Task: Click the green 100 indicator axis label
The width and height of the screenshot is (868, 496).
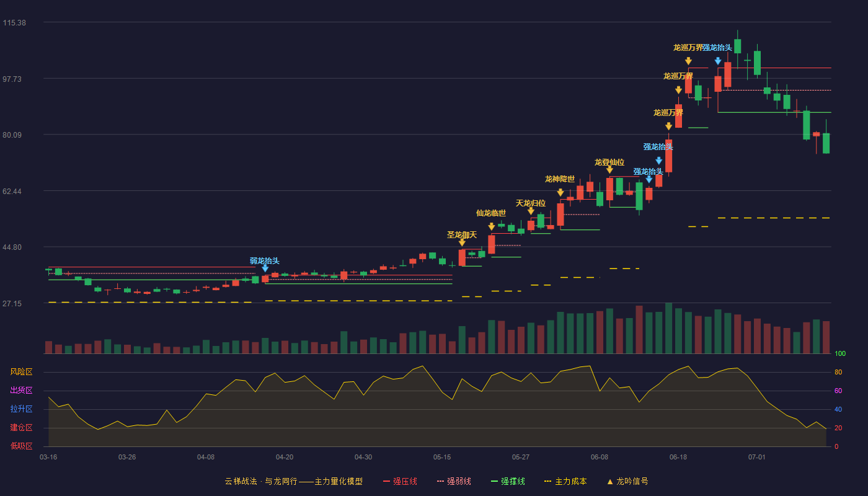Action: pos(840,354)
